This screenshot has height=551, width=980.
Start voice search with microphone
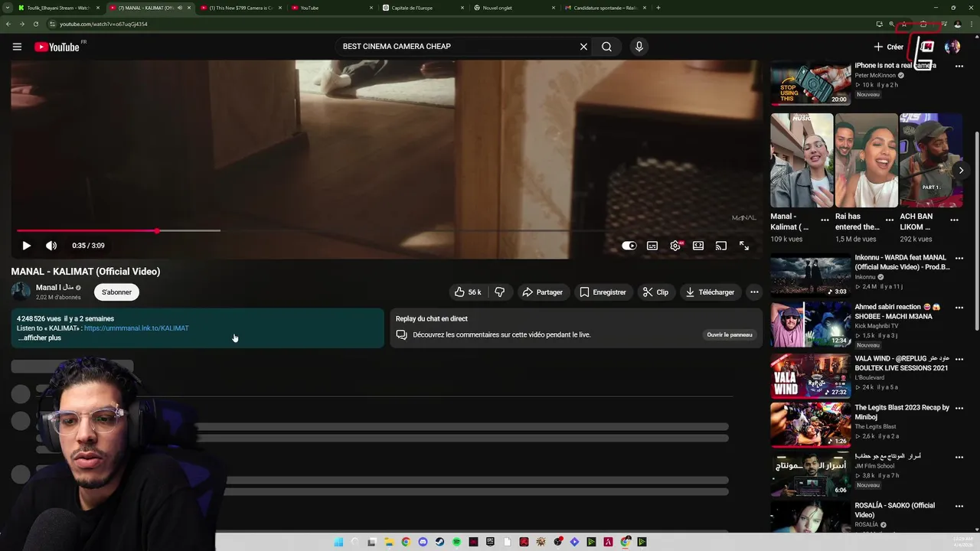639,47
